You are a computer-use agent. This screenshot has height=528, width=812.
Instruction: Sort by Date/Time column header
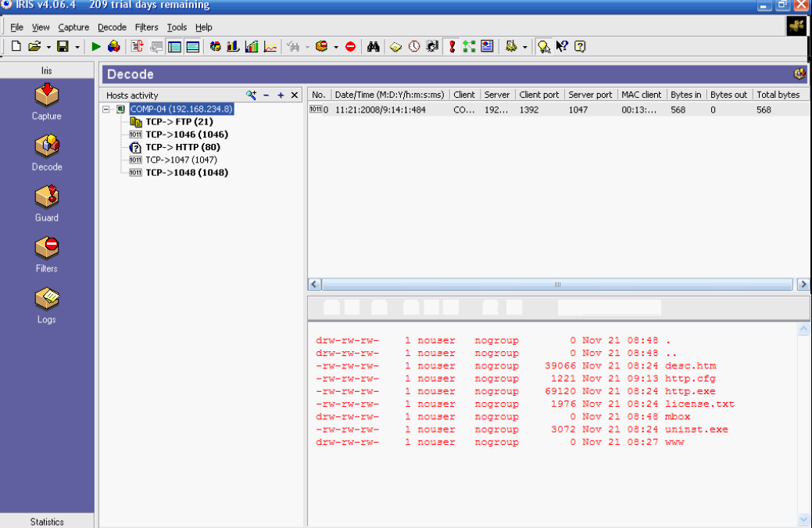pyautogui.click(x=389, y=95)
